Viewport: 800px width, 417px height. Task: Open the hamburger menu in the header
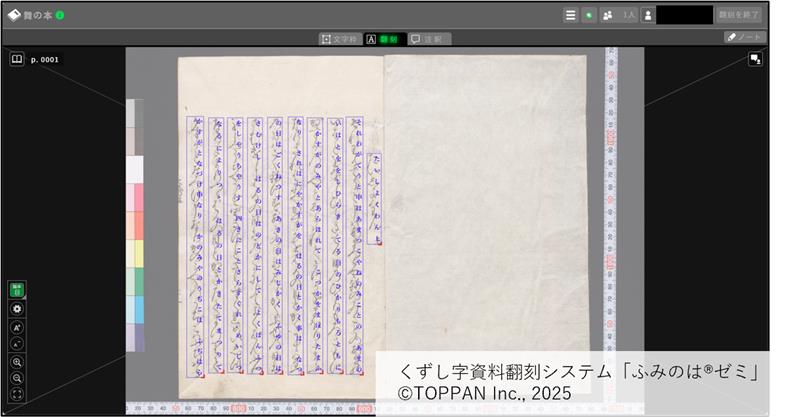[570, 15]
